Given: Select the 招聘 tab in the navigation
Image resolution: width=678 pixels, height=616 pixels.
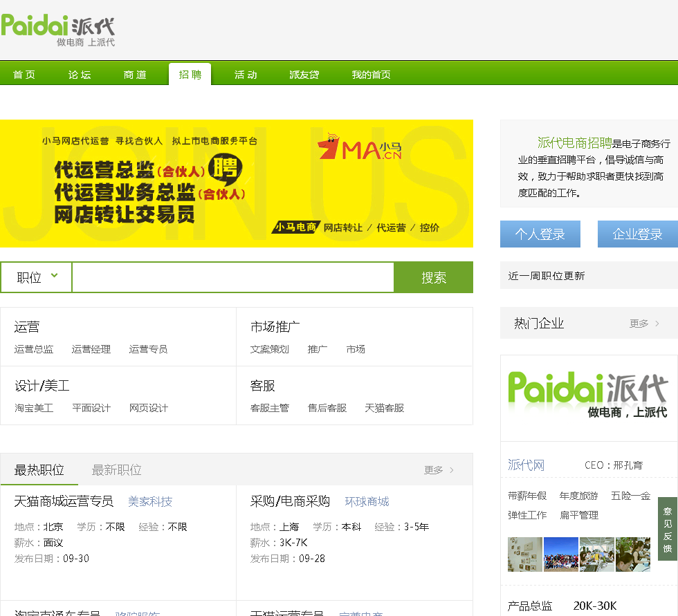Looking at the screenshot, I should [x=190, y=74].
